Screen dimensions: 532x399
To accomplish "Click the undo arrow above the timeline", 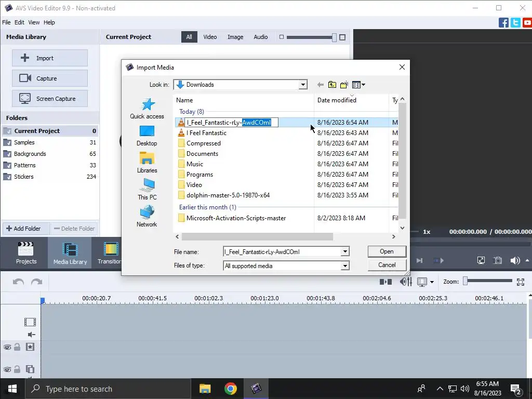I will pyautogui.click(x=18, y=282).
